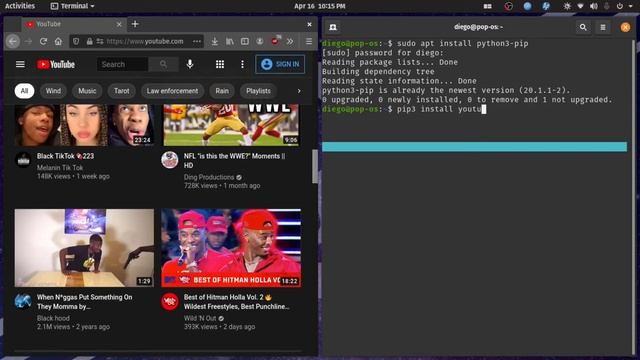
Task: View site security padlock info
Action: 89,41
